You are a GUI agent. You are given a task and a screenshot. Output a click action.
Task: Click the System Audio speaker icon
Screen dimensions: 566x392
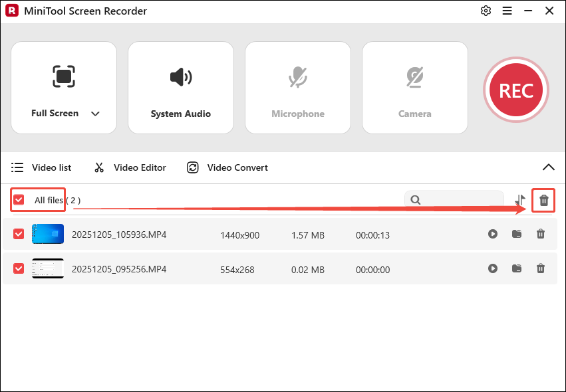tap(180, 75)
